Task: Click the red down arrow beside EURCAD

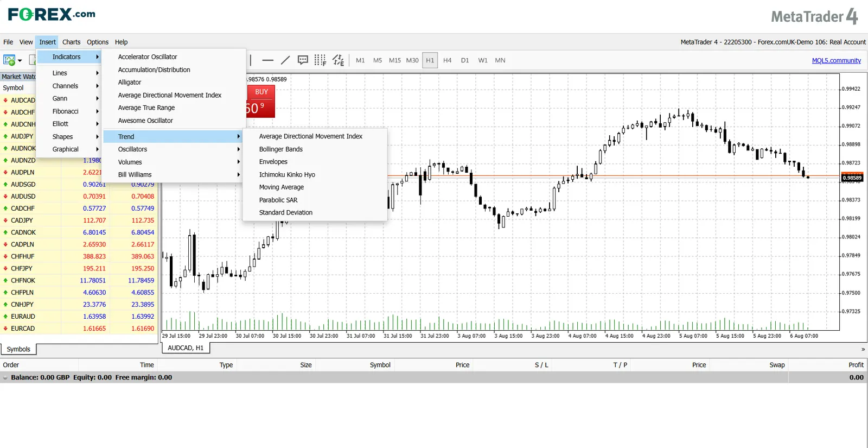Action: coord(5,329)
